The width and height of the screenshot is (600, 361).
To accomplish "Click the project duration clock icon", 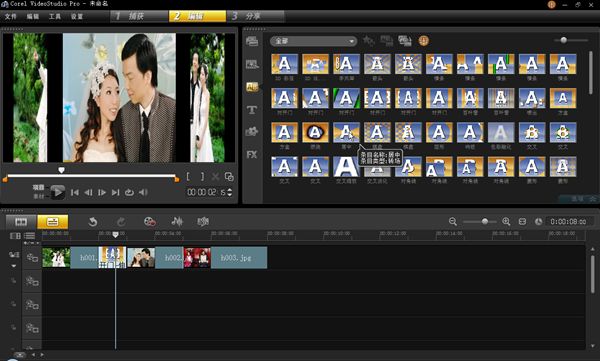I will (538, 222).
